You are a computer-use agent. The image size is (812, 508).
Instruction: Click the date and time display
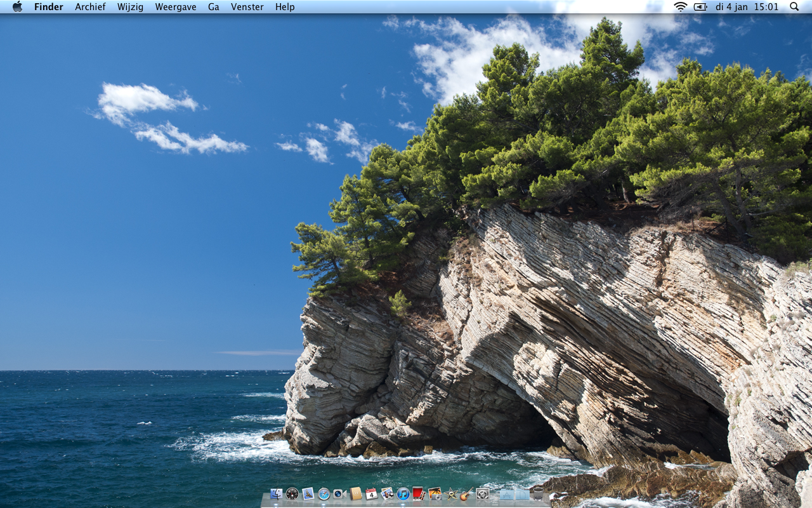click(x=747, y=7)
